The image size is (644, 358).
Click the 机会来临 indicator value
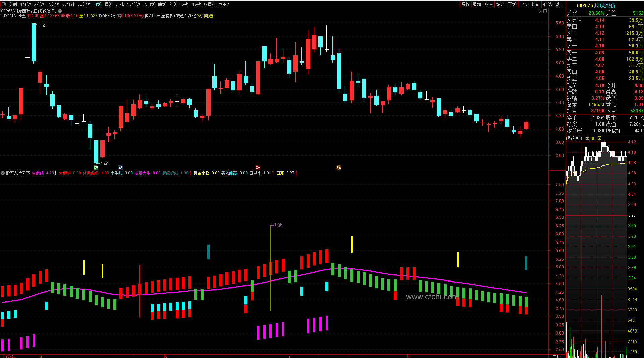click(207, 173)
